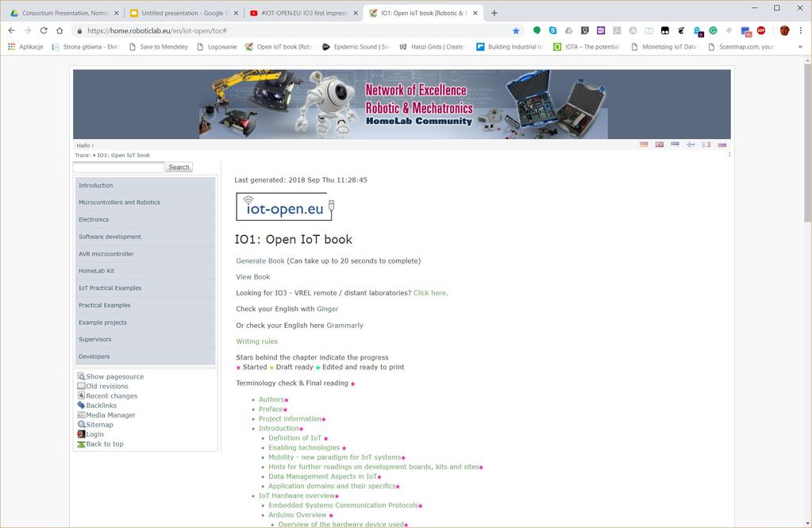Click the iot-open.eu logo image
This screenshot has height=528, width=812.
[285, 206]
